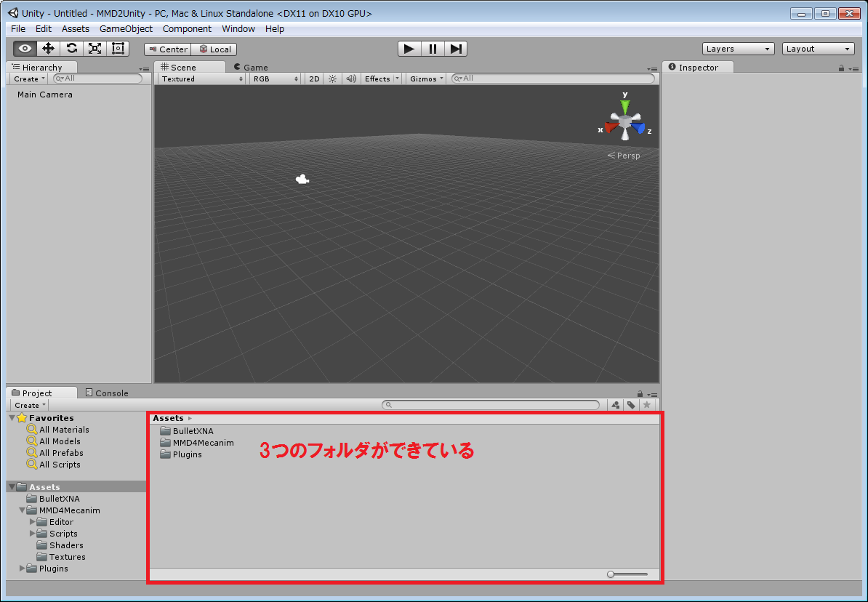Open BulletXNA folder in Assets list
Viewport: 868px width, 602px height.
[187, 431]
